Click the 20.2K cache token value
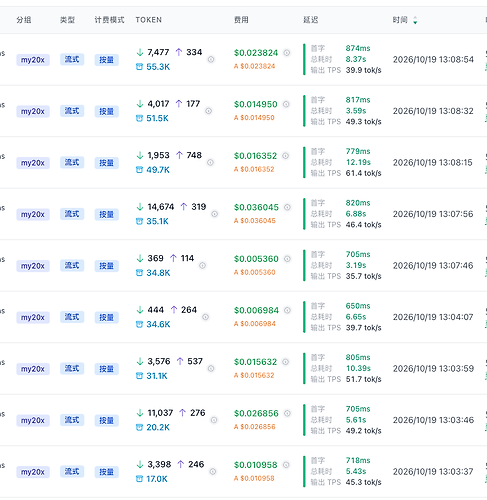Screen dimensions: 487x500 pos(158,427)
